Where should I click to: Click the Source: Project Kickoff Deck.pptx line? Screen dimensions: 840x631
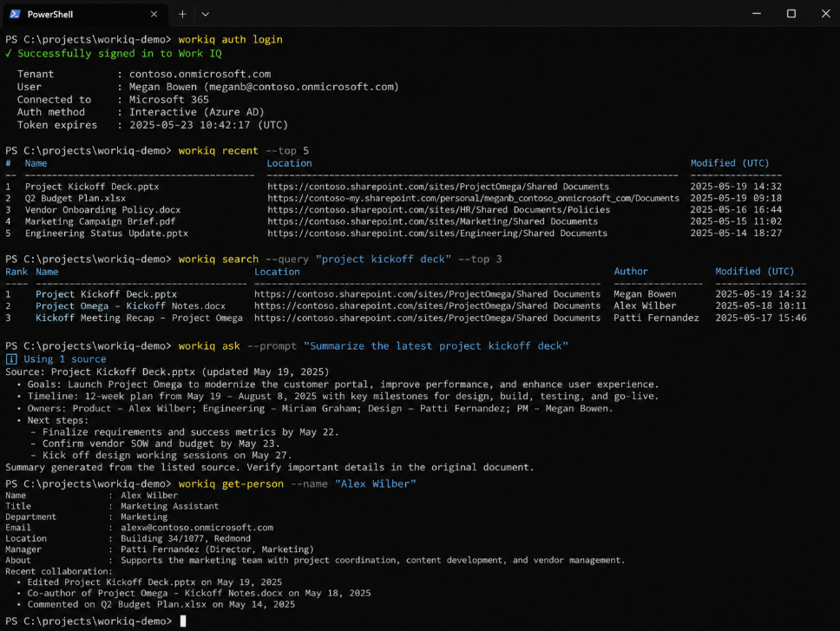point(167,371)
